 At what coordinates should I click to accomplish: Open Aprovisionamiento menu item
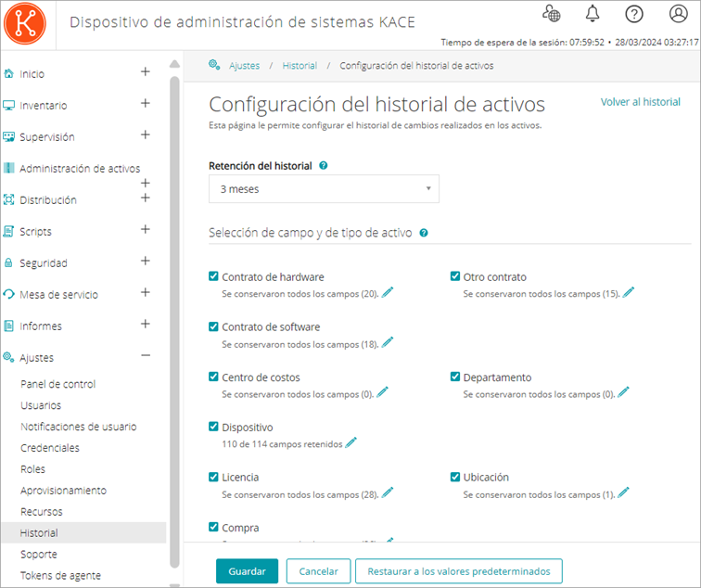coord(63,490)
